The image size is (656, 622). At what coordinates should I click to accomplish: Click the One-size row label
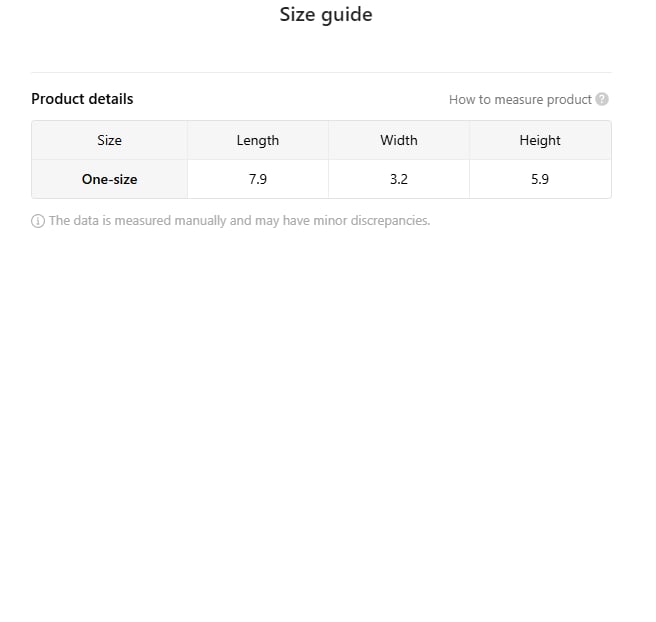pyautogui.click(x=109, y=180)
